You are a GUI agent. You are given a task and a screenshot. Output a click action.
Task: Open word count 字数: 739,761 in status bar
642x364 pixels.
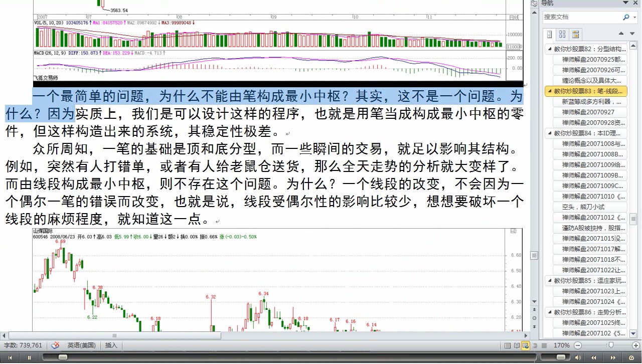click(23, 345)
